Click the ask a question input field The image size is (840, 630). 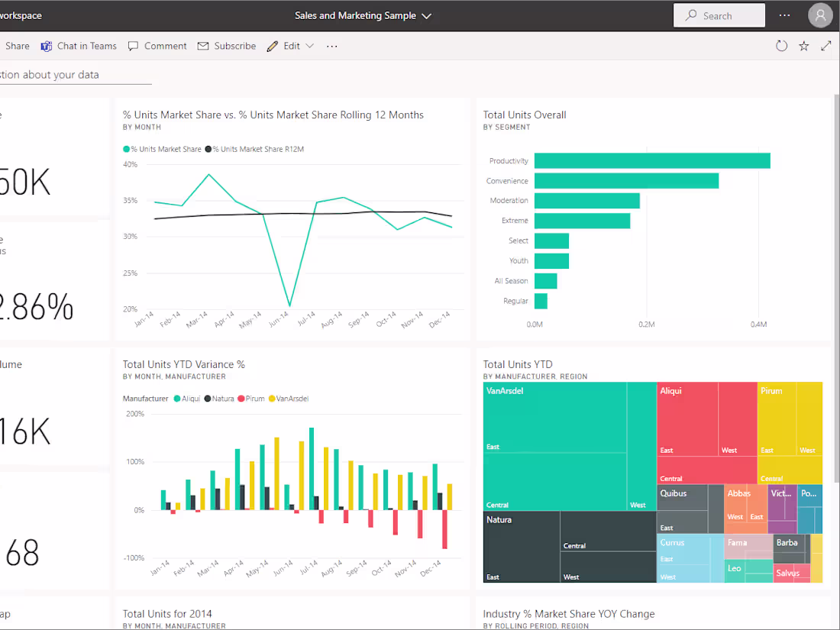tap(69, 75)
